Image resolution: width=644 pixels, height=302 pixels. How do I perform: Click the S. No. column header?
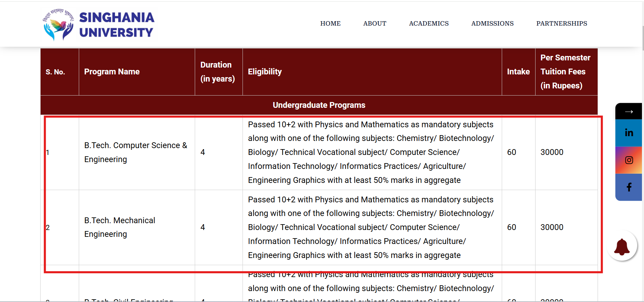tap(60, 72)
